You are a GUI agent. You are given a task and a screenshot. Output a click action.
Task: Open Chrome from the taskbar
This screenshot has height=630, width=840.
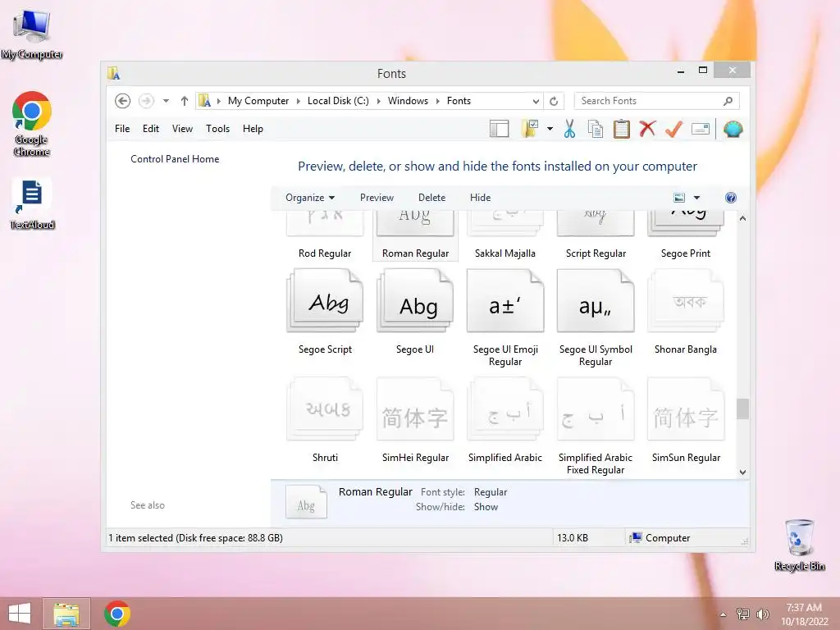(116, 614)
